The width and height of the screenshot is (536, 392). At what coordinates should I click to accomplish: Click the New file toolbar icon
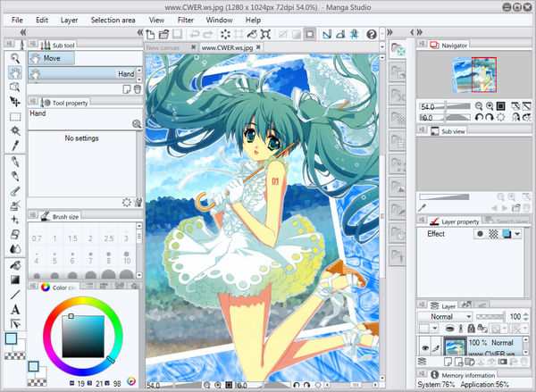(150, 34)
